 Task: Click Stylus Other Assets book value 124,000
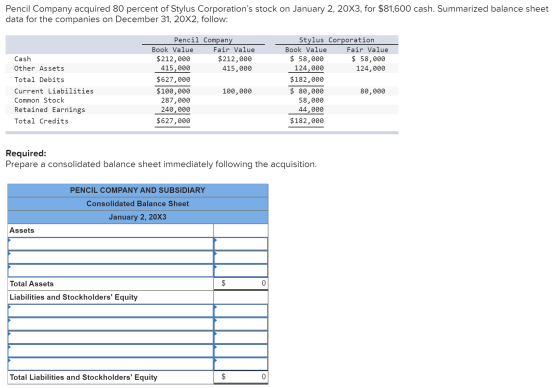[x=309, y=68]
